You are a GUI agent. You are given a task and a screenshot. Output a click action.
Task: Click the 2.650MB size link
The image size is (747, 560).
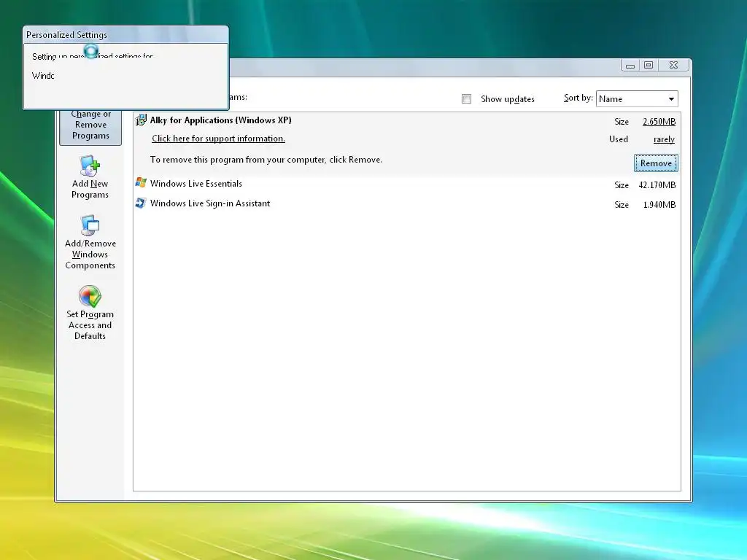coord(659,122)
